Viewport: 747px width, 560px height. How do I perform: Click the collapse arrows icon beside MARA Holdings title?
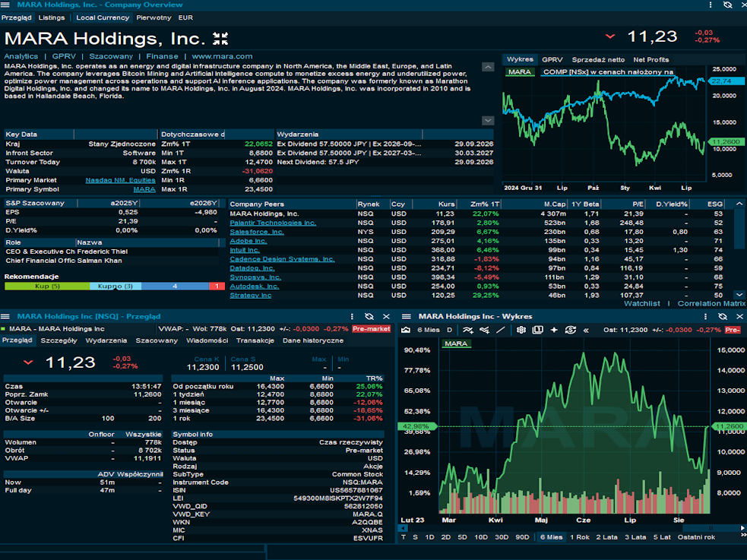pos(220,39)
